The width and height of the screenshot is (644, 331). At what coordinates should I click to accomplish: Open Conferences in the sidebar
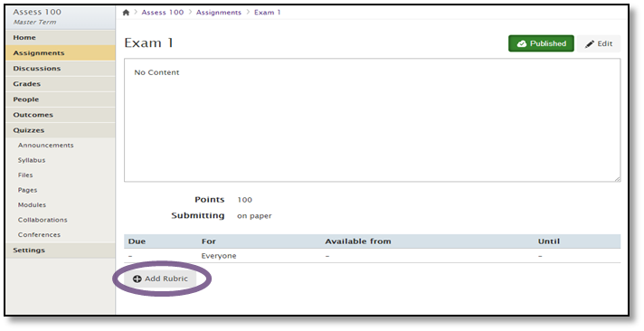tap(39, 234)
